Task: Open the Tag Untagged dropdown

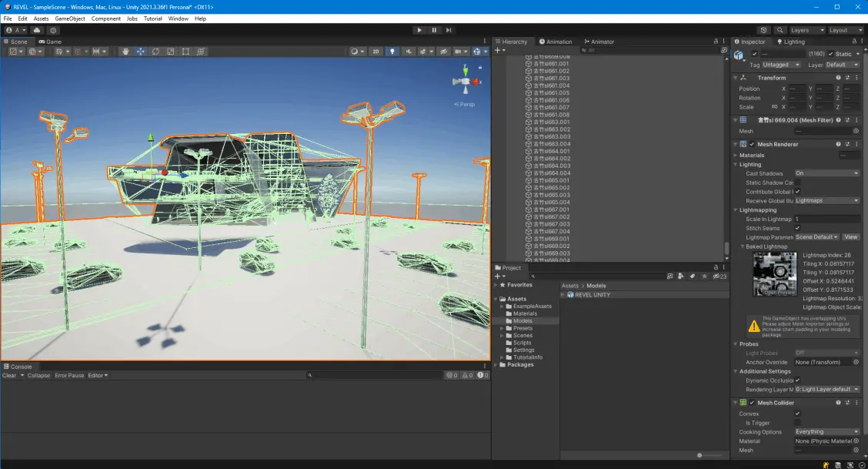Action: pos(781,65)
